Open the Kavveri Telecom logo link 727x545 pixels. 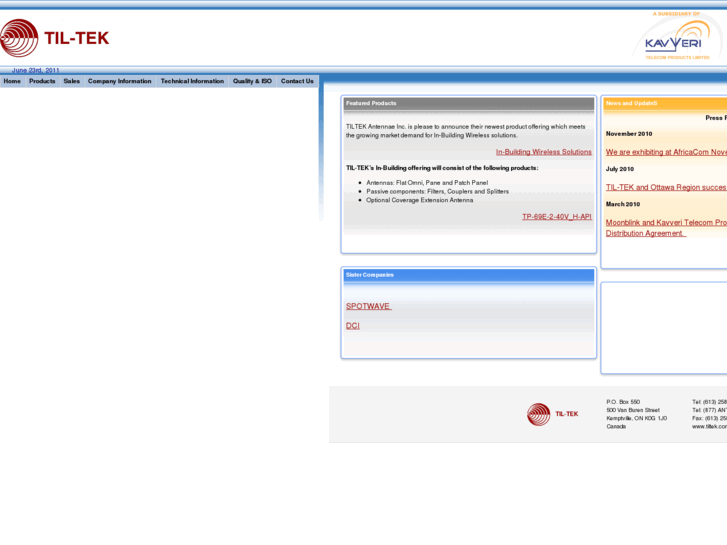[x=677, y=37]
